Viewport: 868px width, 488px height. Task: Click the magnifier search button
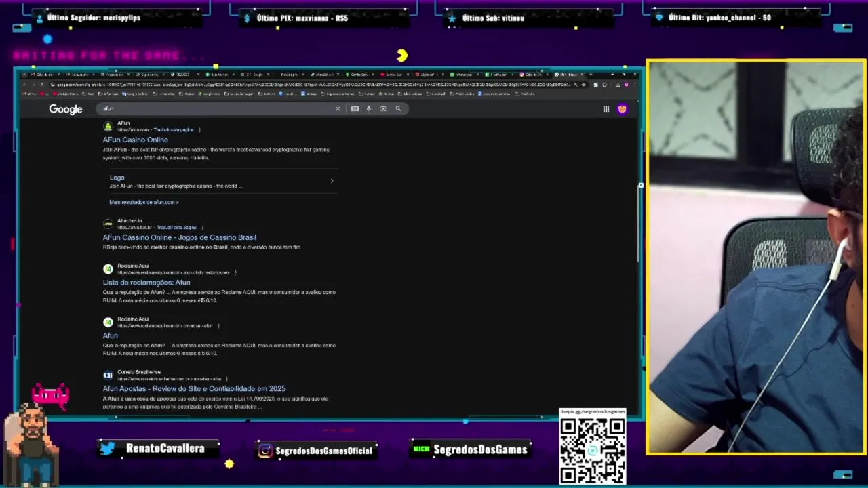pos(398,108)
